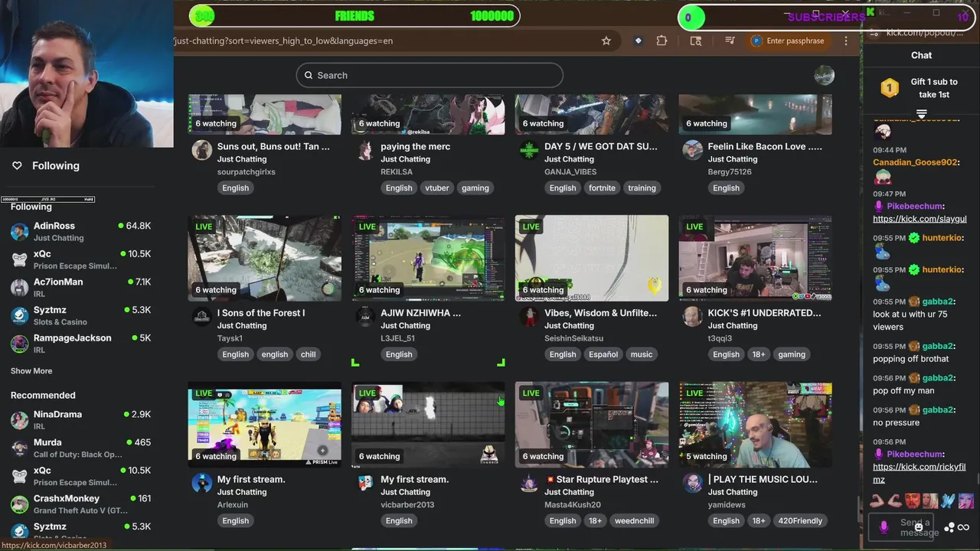Click the Kick search field
Viewport: 980px width, 551px height.
(x=430, y=75)
